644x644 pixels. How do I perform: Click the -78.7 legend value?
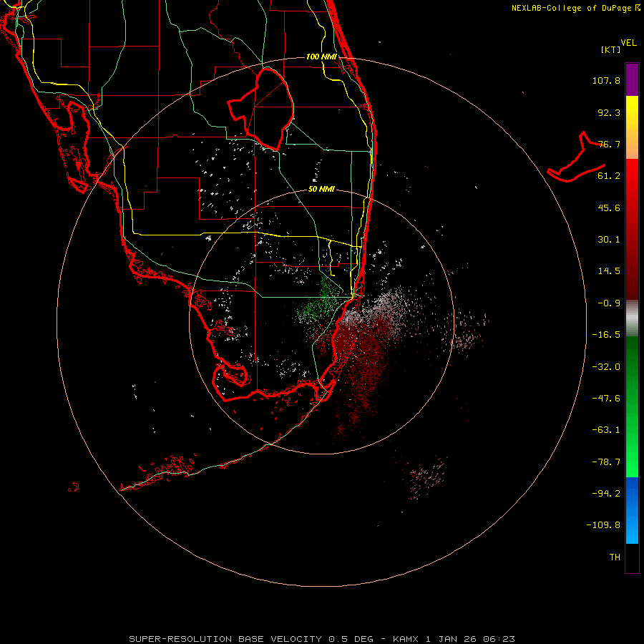point(606,462)
